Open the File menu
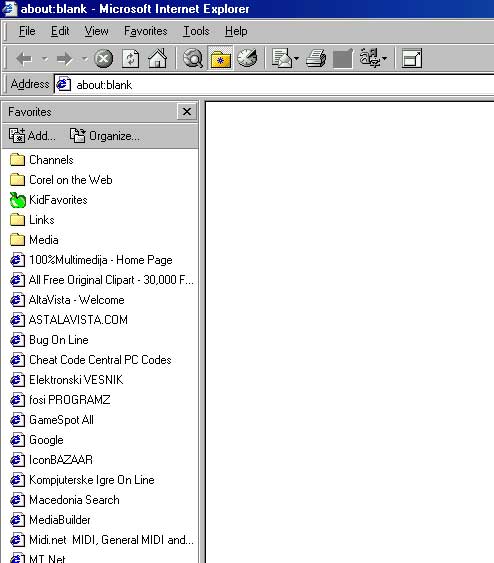The width and height of the screenshot is (494, 563). point(27,31)
